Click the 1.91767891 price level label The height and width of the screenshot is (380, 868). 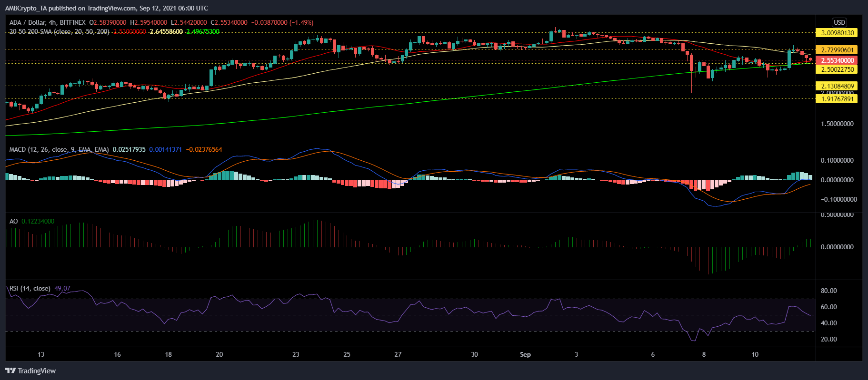coord(837,99)
